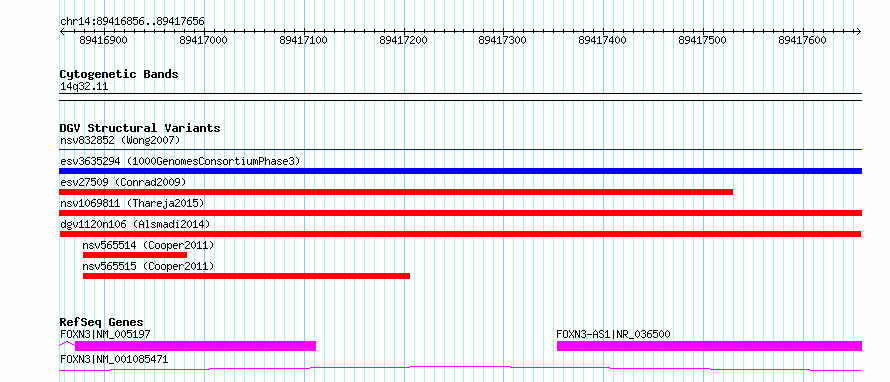
Task: Open variant nsv1069811 (Thareja2015) label
Action: click(x=132, y=203)
